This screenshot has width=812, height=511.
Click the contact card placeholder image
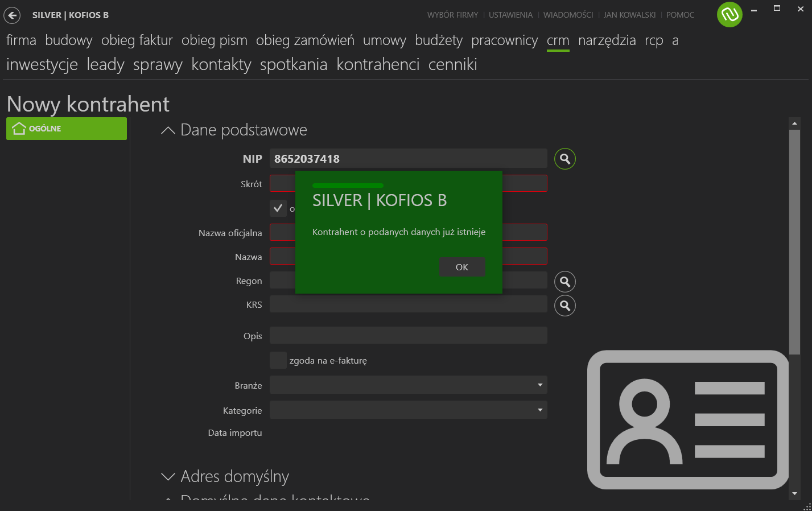(688, 420)
